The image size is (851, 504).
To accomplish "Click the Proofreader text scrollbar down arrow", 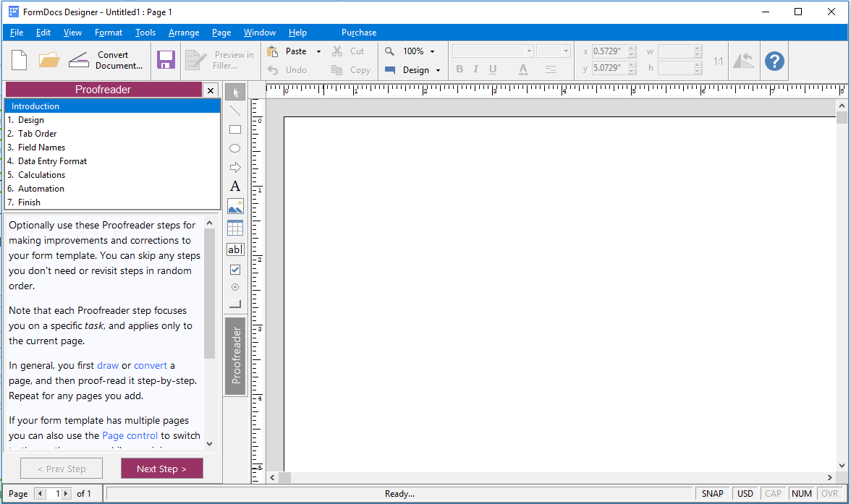I will pos(210,444).
